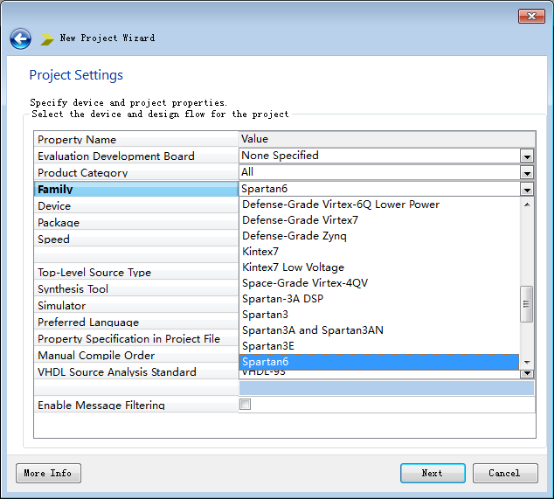Select the Package property row

pos(136,223)
